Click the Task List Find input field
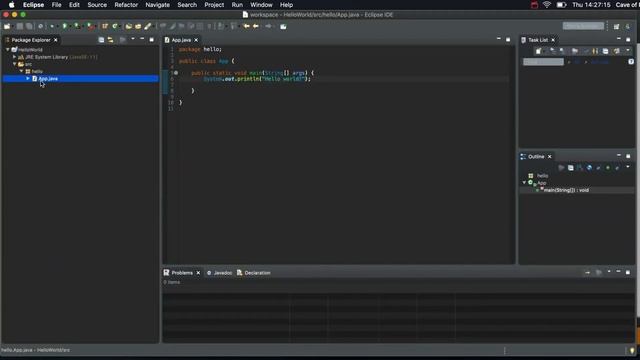This screenshot has height=360, width=640. [x=543, y=62]
